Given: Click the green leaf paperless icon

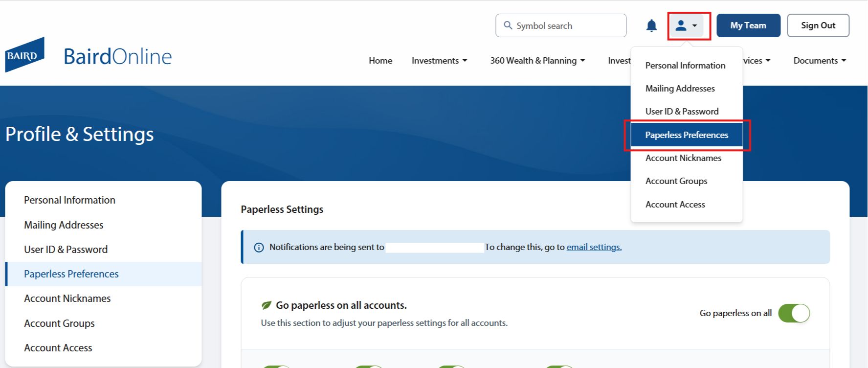Looking at the screenshot, I should tap(267, 305).
